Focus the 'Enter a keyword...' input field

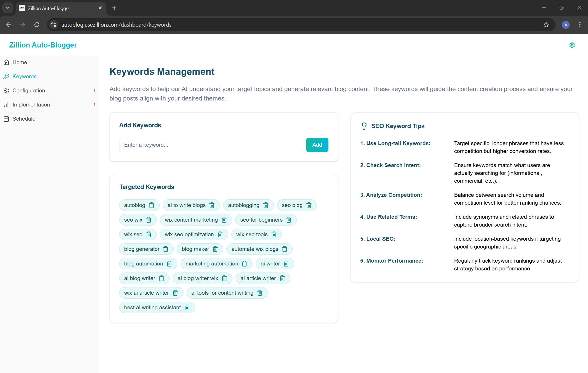click(211, 145)
